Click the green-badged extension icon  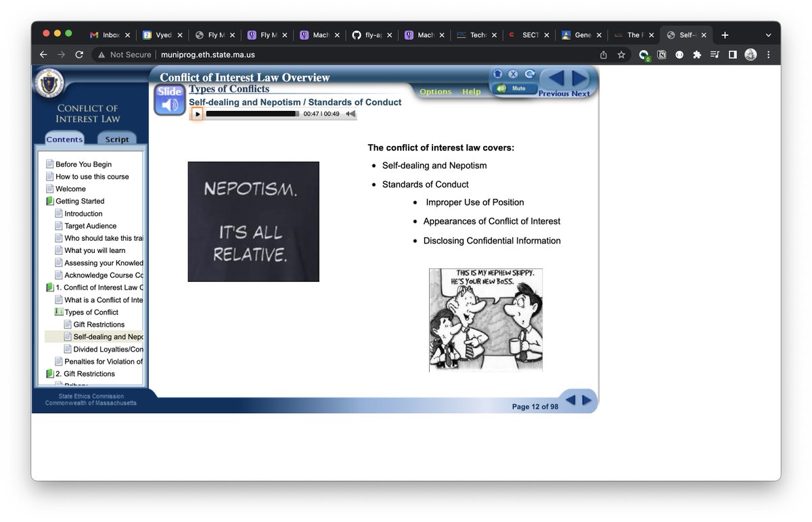coord(644,55)
